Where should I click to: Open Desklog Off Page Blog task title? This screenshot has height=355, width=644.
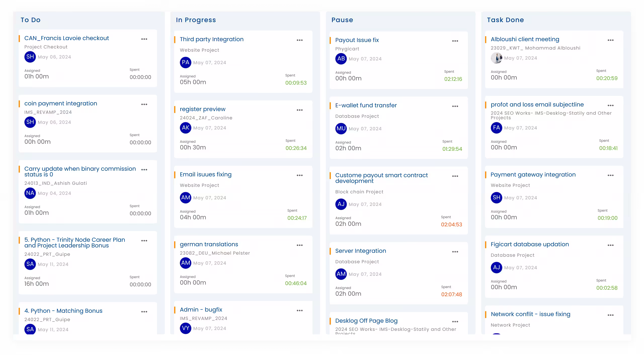click(366, 321)
